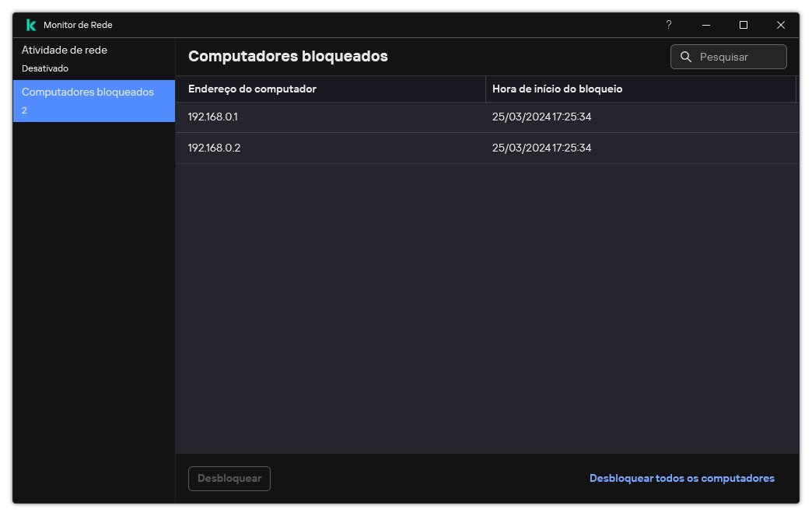The image size is (812, 516).
Task: Click Desbloquear todos os computadores link
Action: 681,478
